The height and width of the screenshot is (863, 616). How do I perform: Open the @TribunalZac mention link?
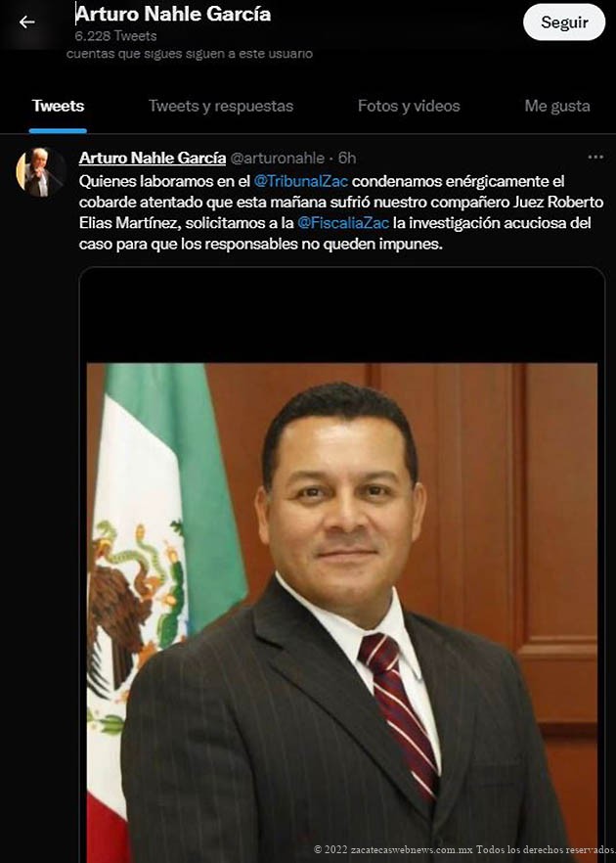tap(301, 181)
